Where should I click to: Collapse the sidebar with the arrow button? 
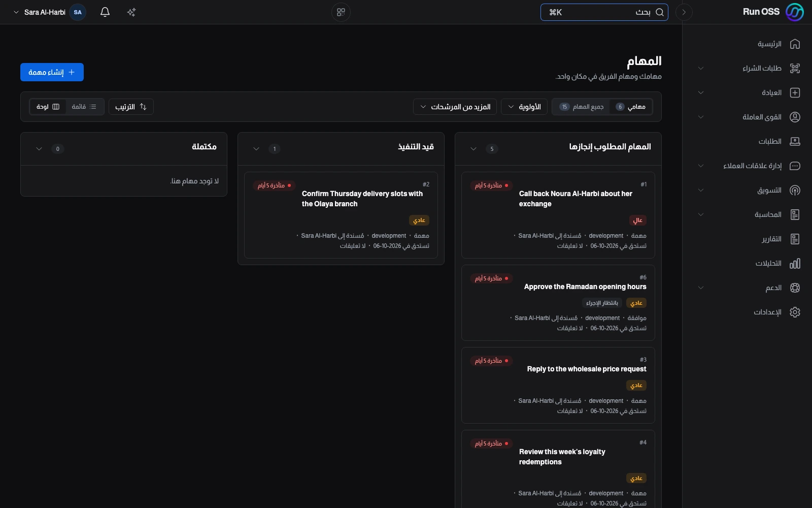coord(684,12)
